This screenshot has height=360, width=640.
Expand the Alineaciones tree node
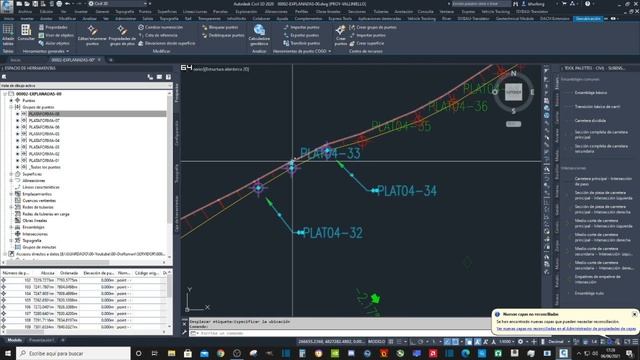click(11, 180)
